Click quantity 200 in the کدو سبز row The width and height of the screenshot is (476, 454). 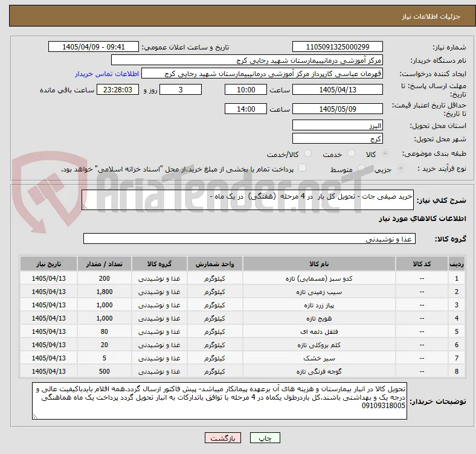tap(105, 278)
